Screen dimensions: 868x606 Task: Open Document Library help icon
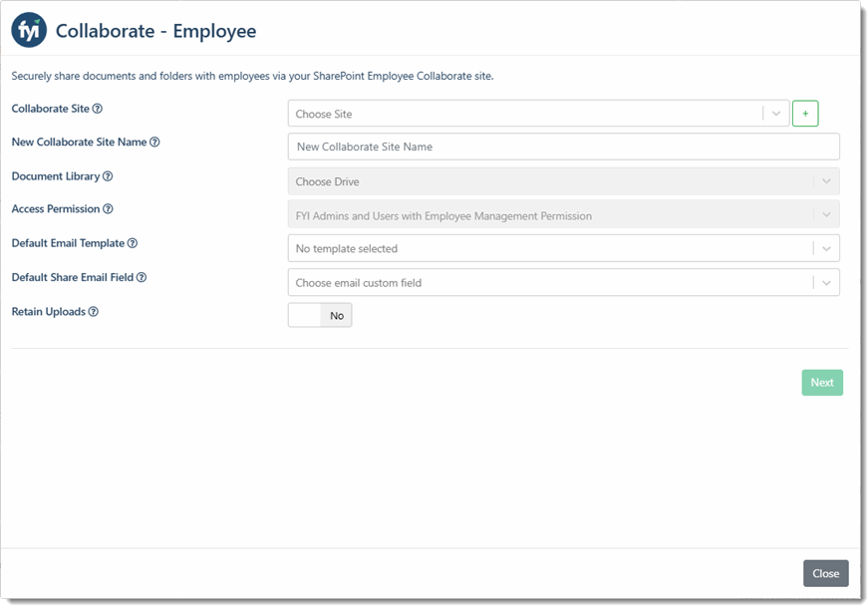108,176
